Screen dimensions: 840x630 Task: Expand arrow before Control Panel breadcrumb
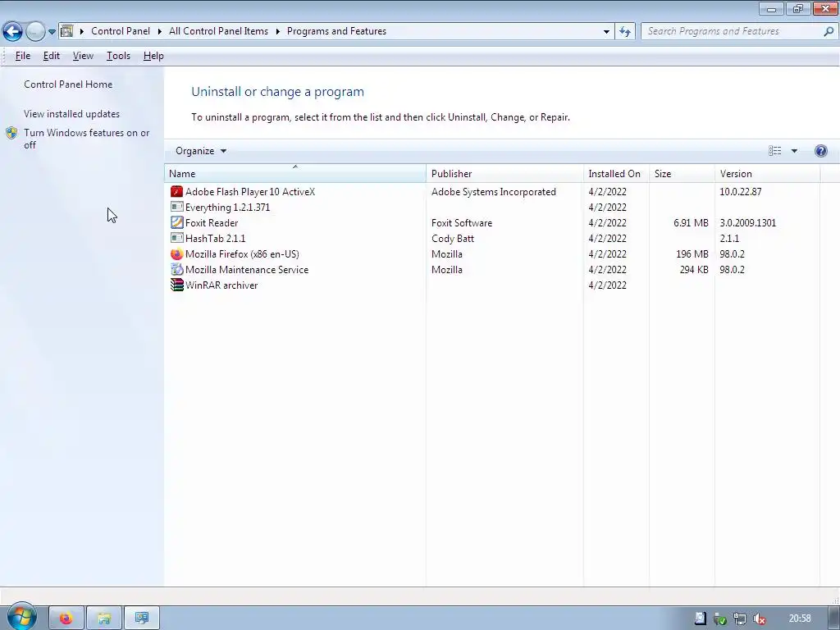point(82,32)
